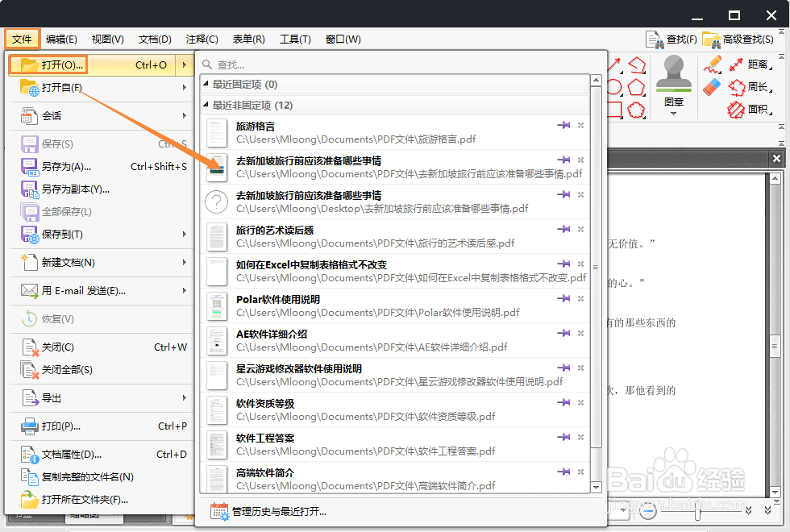Click 管理历史与最近打开... link
Screen dimensions: 790x532
pos(279,511)
